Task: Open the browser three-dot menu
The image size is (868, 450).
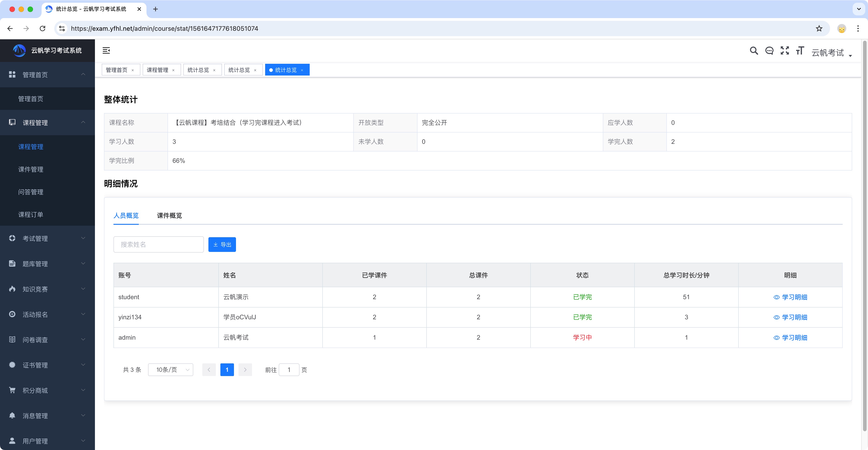Action: [858, 29]
